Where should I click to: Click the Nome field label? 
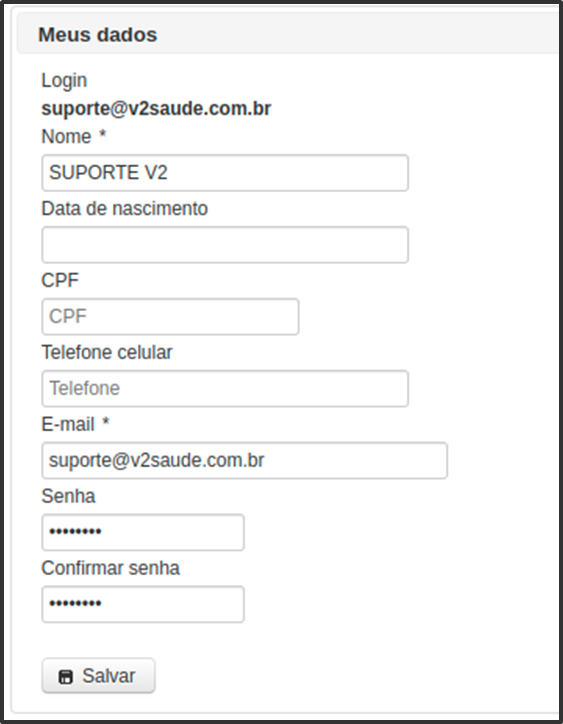[67, 137]
